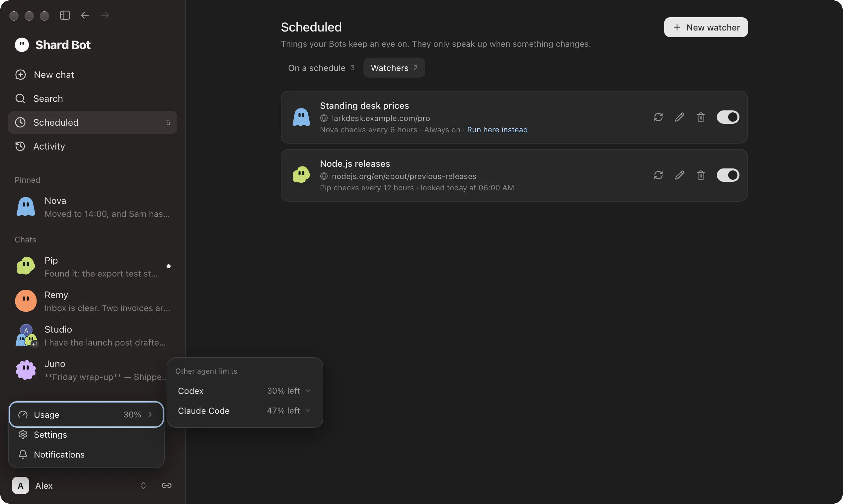Expand the Usage 30% submenu row
This screenshot has width=843, height=504.
pos(86,415)
